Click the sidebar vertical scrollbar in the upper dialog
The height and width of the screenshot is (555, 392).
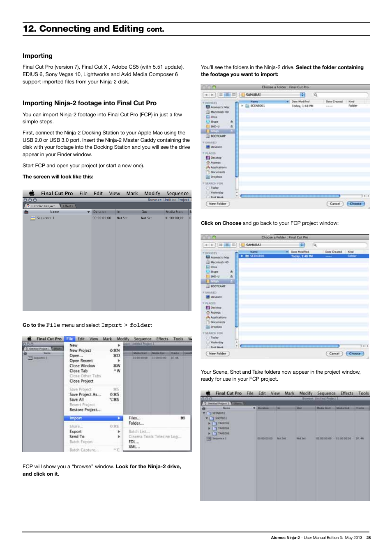pyautogui.click(x=237, y=140)
